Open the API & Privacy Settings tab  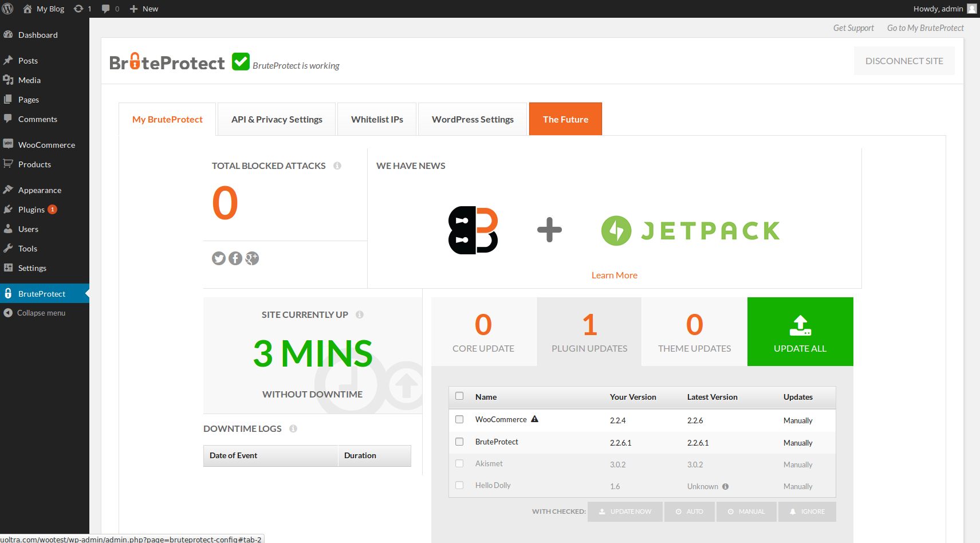[x=277, y=119]
